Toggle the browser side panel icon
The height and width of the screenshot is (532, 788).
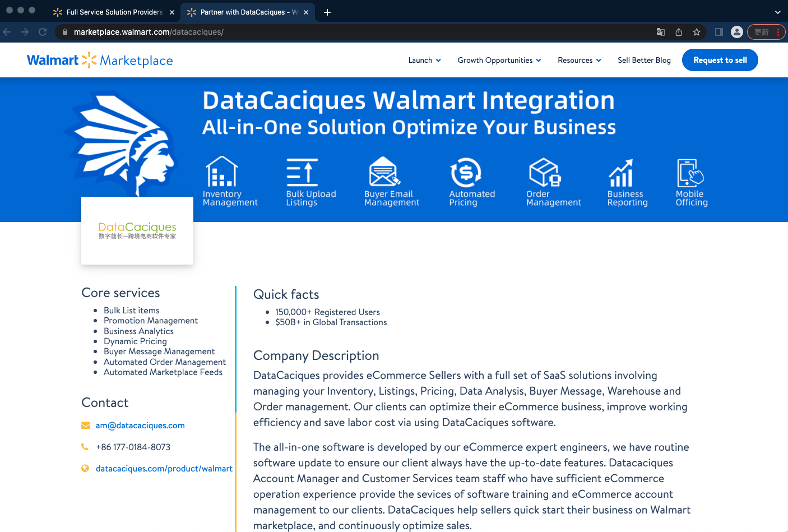pyautogui.click(x=719, y=32)
